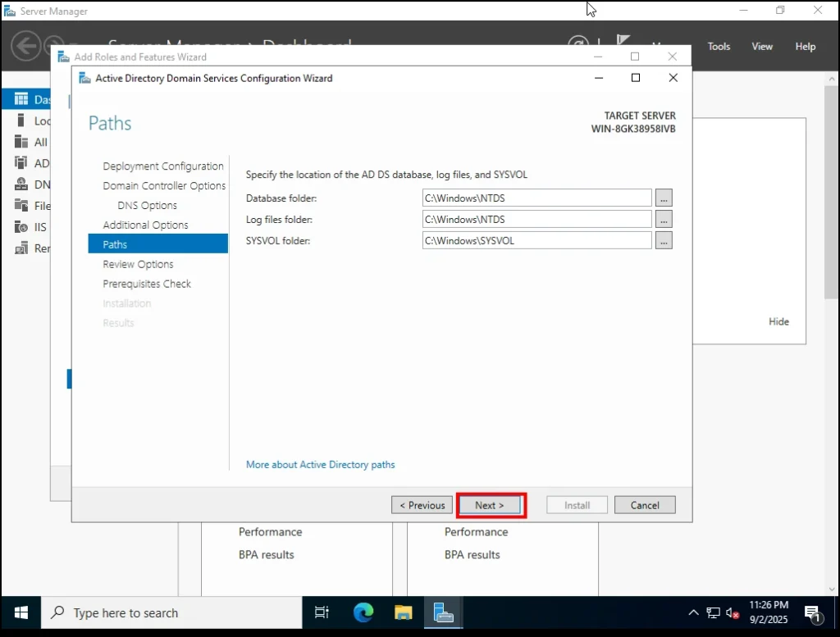The height and width of the screenshot is (637, 840).
Task: Go to DNS Options step
Action: 148,206
